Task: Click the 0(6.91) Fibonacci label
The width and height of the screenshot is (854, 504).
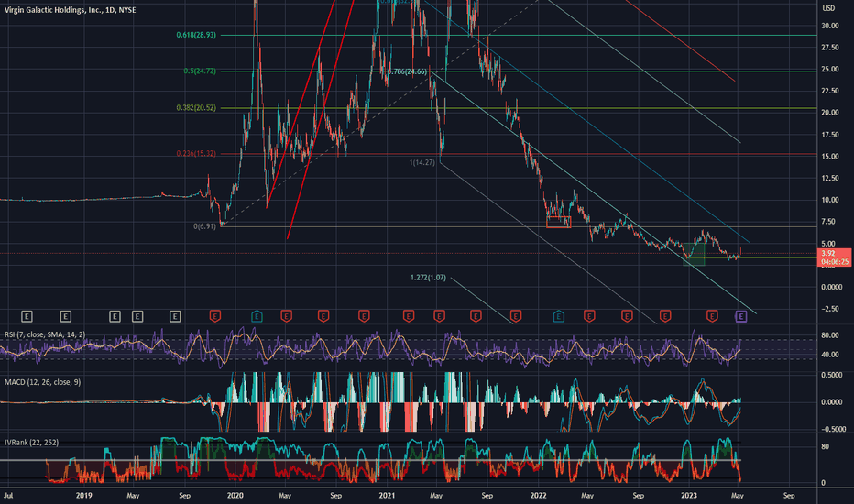Action: [x=204, y=226]
